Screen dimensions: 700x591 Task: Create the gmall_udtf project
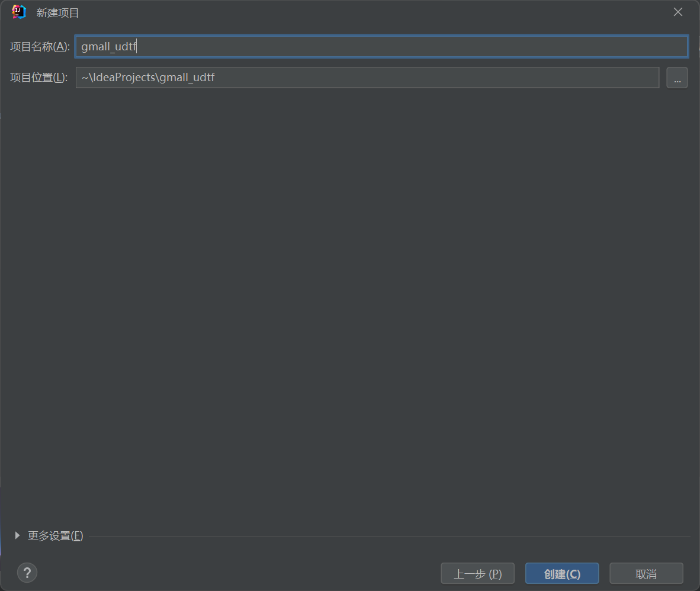[x=561, y=573]
